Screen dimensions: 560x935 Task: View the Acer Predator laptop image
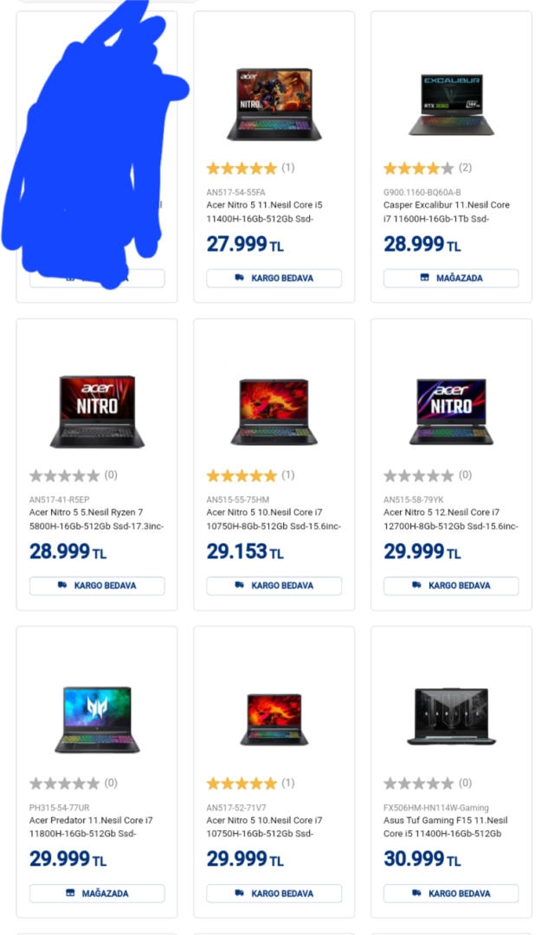coord(97,719)
